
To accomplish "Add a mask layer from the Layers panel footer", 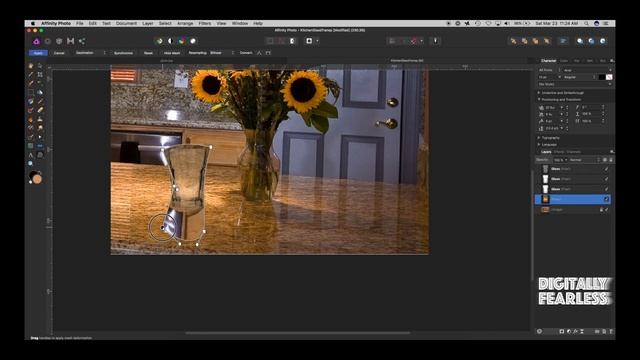I will pyautogui.click(x=562, y=331).
